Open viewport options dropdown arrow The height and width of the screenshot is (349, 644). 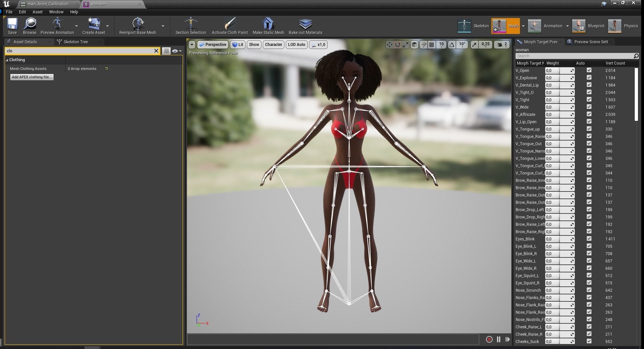pos(192,45)
